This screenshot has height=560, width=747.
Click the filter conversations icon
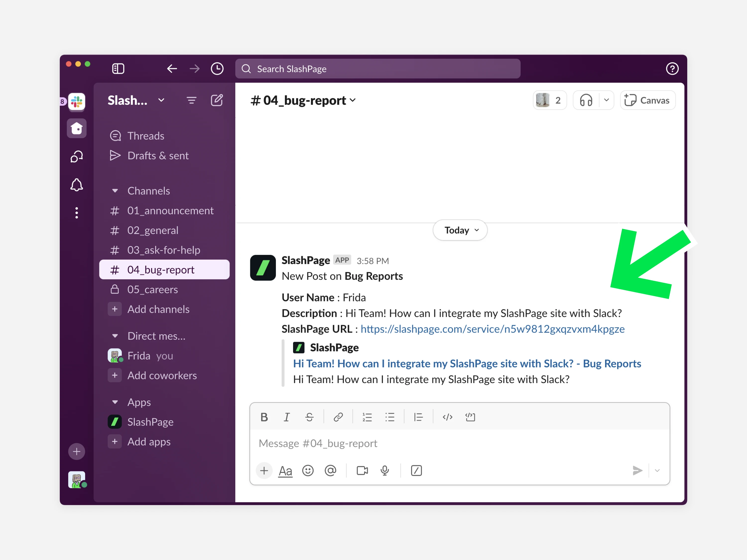(x=191, y=100)
